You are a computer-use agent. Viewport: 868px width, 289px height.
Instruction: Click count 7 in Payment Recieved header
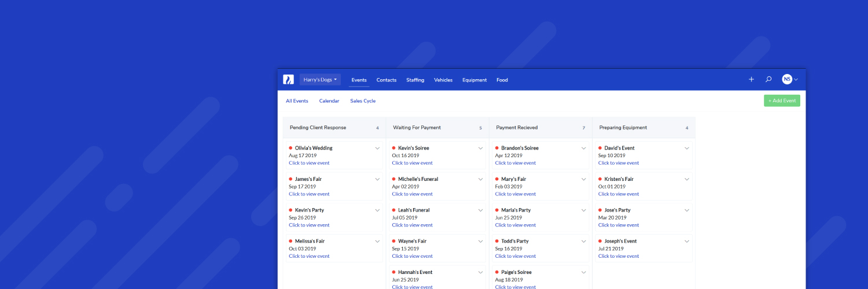tap(584, 128)
